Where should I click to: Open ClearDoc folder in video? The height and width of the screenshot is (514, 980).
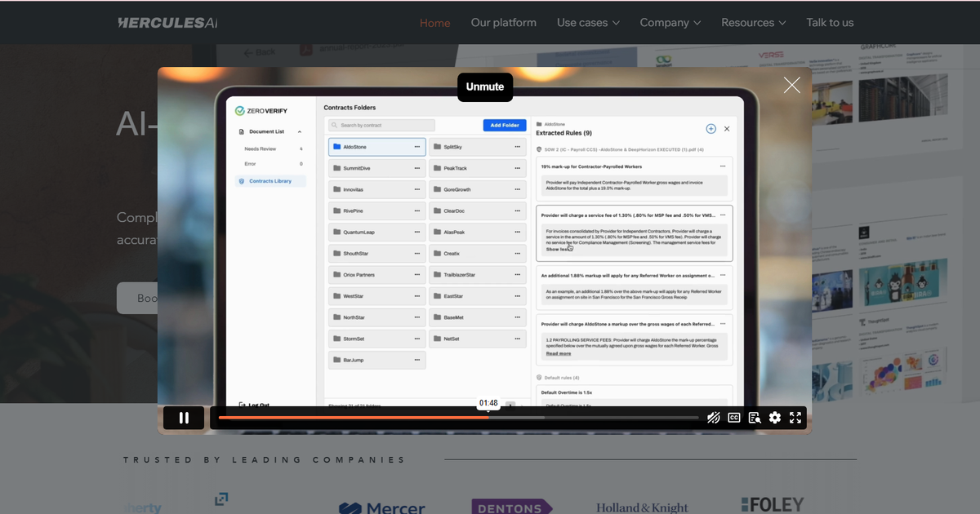[x=478, y=210]
